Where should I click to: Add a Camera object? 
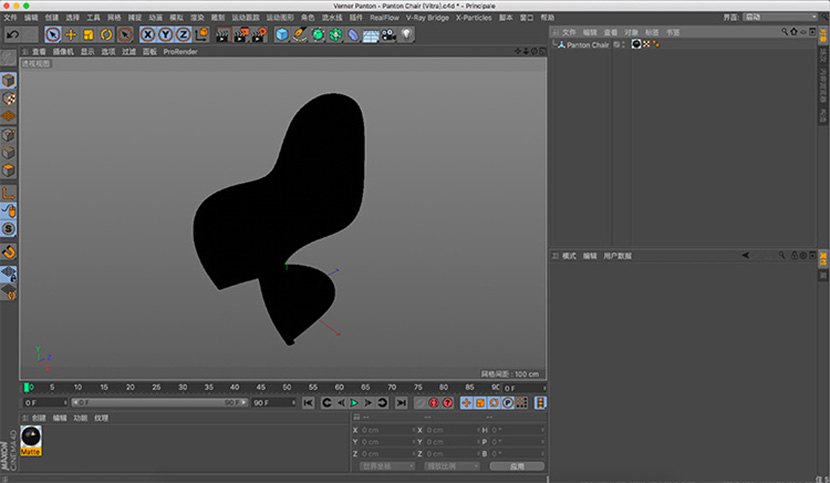(x=389, y=34)
